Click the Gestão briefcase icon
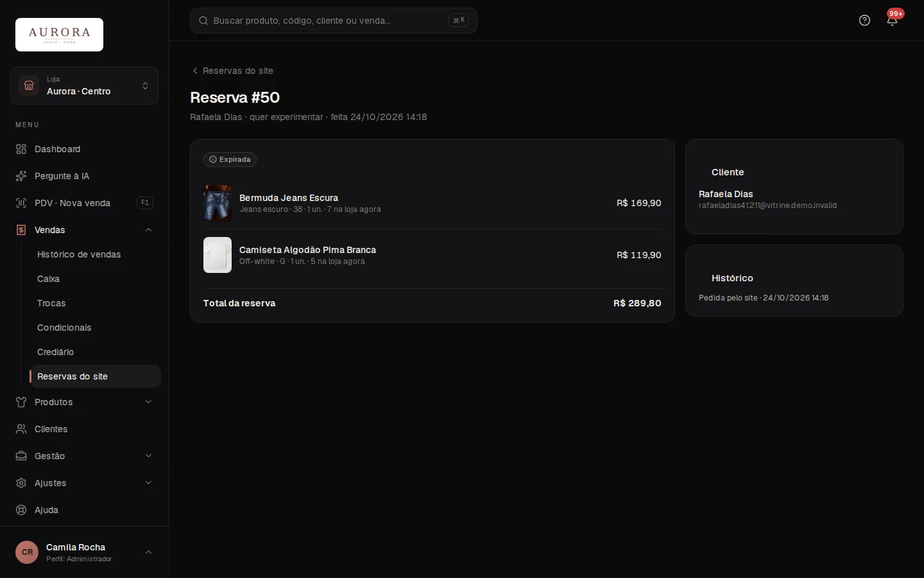Screen dimensions: 924x578 tap(21, 456)
